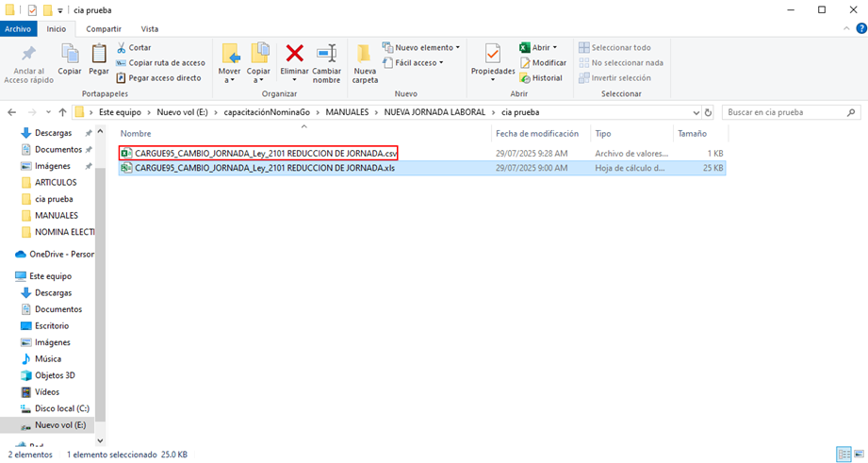Select the CARGUE95 .csv file
The height and width of the screenshot is (463, 868).
coord(266,153)
